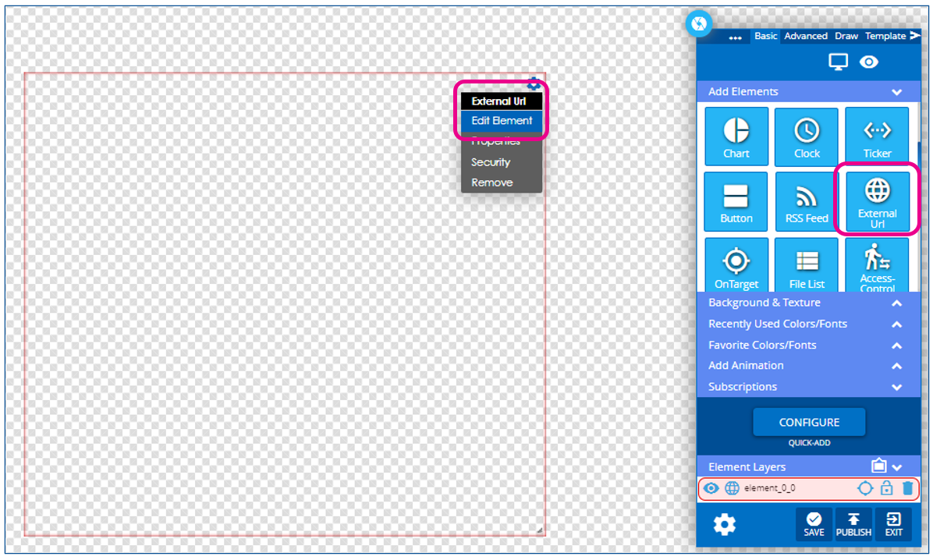Delete element_0_0 using the trash icon
This screenshot has width=933, height=560.
[908, 488]
